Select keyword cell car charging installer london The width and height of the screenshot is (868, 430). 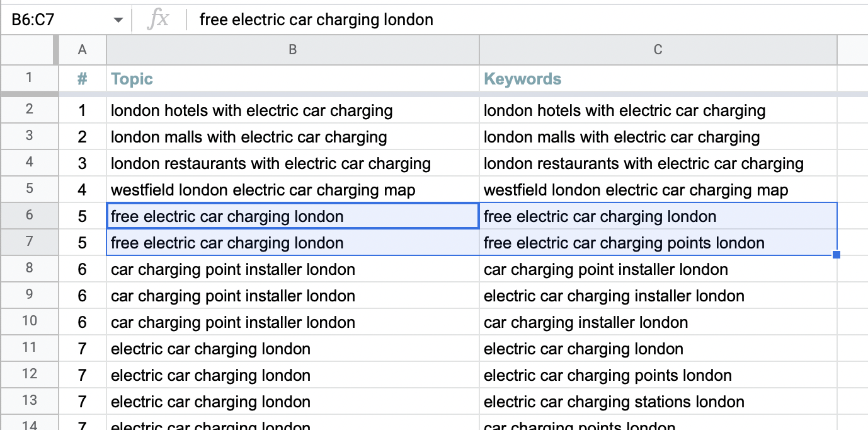658,322
